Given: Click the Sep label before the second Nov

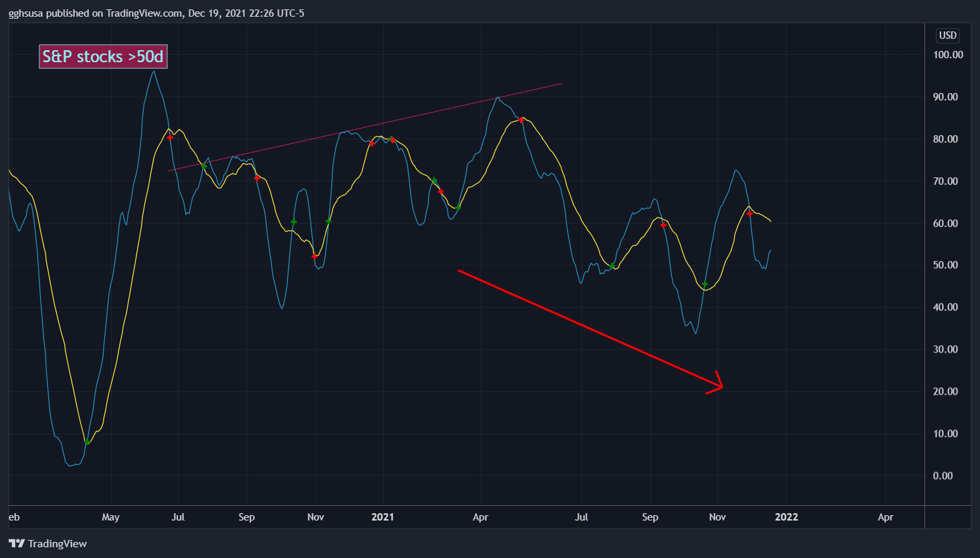Looking at the screenshot, I should point(650,517).
